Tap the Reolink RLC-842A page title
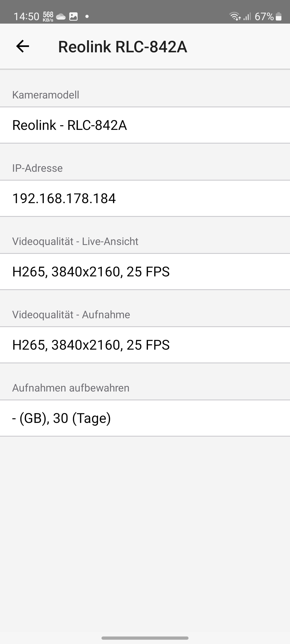The width and height of the screenshot is (290, 644). tap(122, 47)
